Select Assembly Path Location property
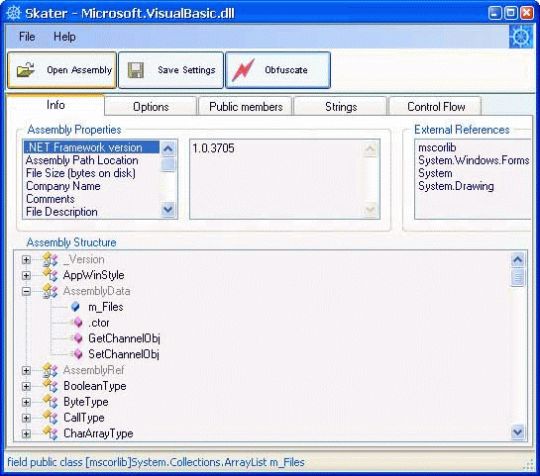Image resolution: width=540 pixels, height=476 pixels. [82, 160]
